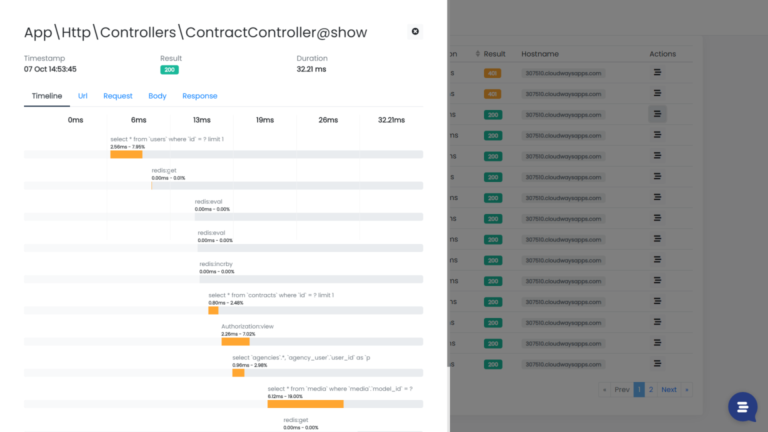
Task: Switch to the Url tab
Action: [83, 96]
